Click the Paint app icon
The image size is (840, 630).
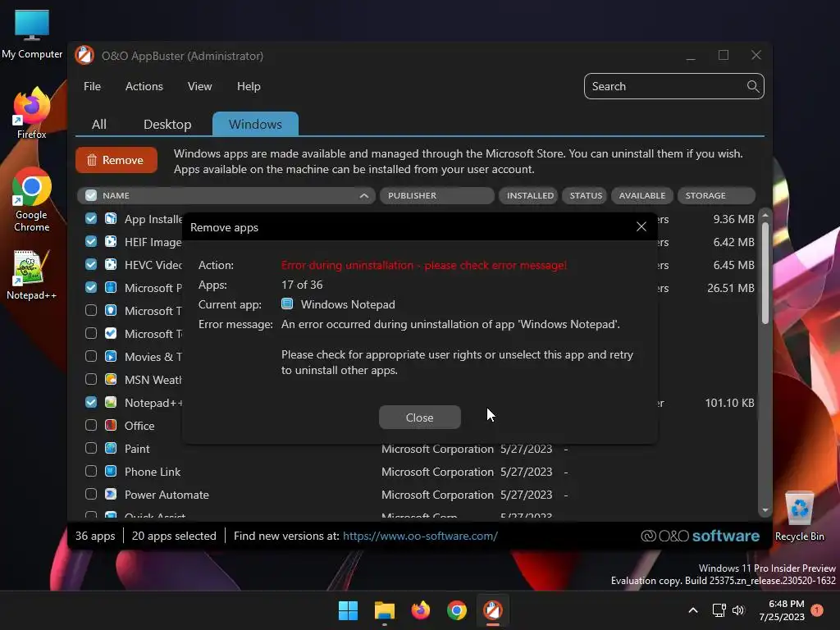(x=111, y=449)
